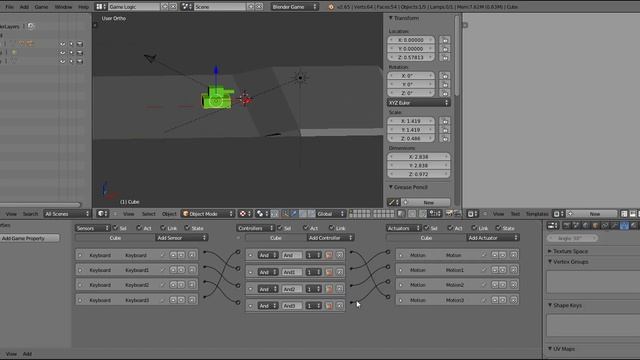The height and width of the screenshot is (360, 640).
Task: Collapse the Vertex Groups panel
Action: click(x=550, y=262)
